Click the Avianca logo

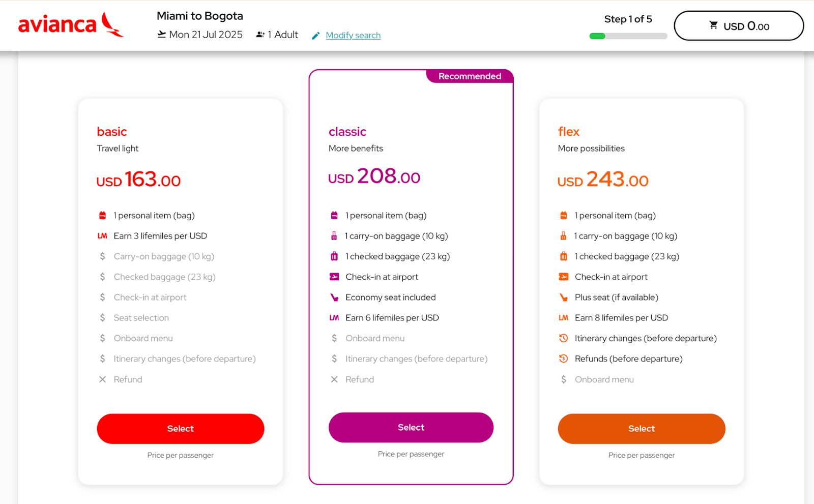(71, 24)
